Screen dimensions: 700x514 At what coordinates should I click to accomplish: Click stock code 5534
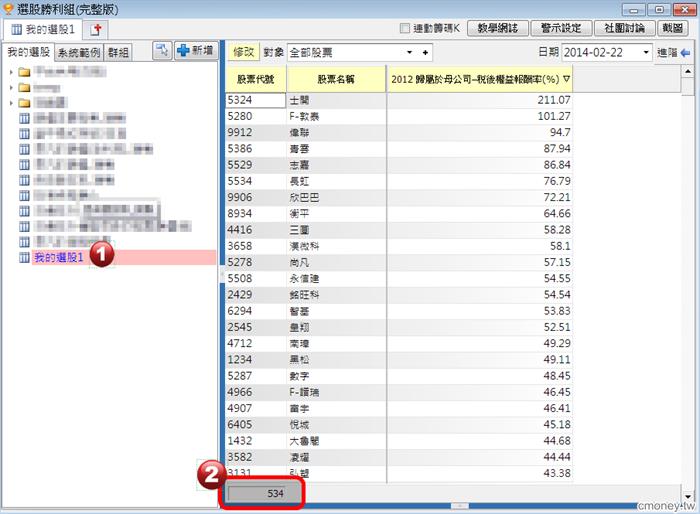[240, 181]
